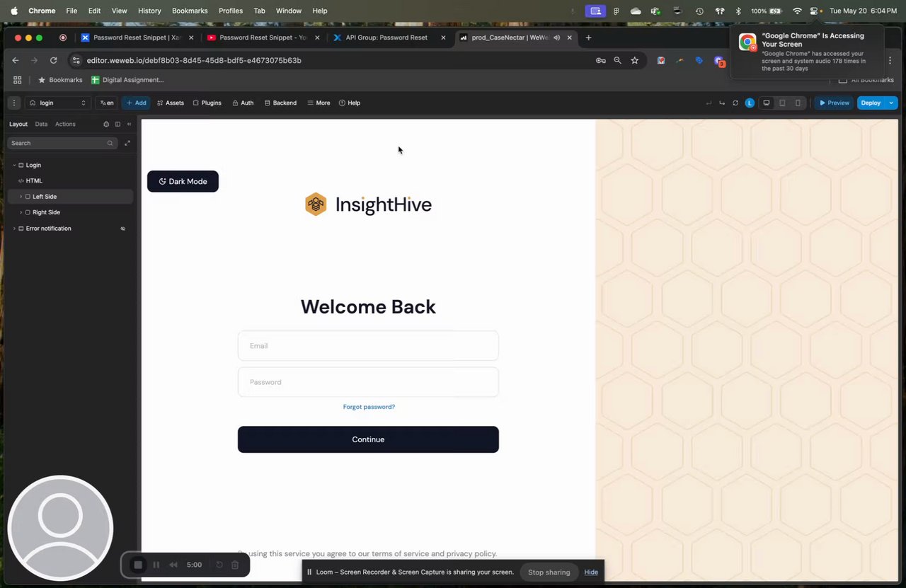The image size is (906, 588).
Task: Open the Chrome apps grid icon
Action: [18, 80]
